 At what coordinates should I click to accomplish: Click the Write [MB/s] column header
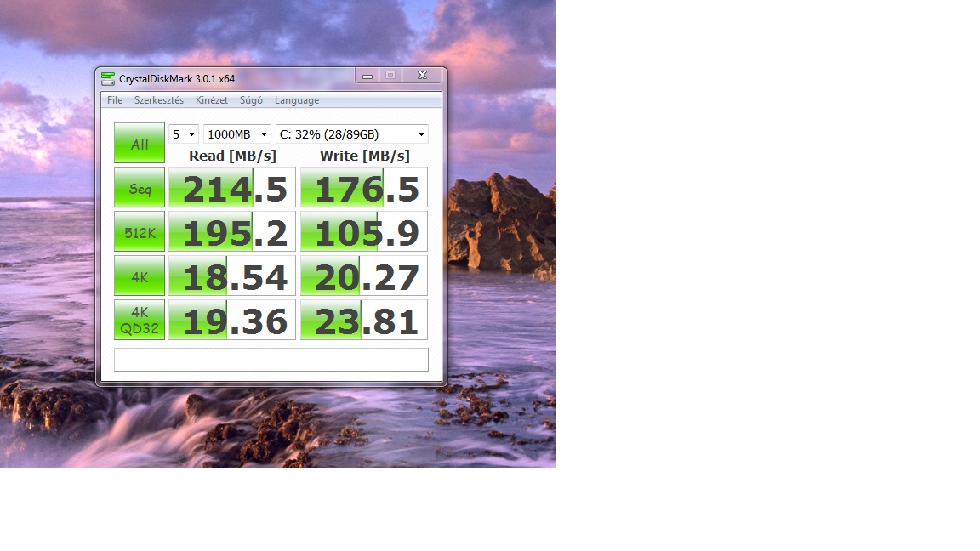(364, 156)
